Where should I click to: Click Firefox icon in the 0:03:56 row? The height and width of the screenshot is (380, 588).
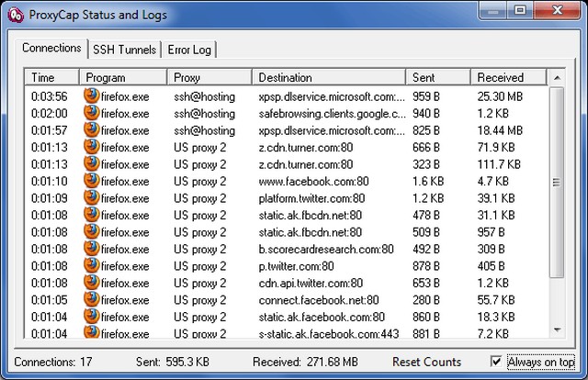click(92, 96)
